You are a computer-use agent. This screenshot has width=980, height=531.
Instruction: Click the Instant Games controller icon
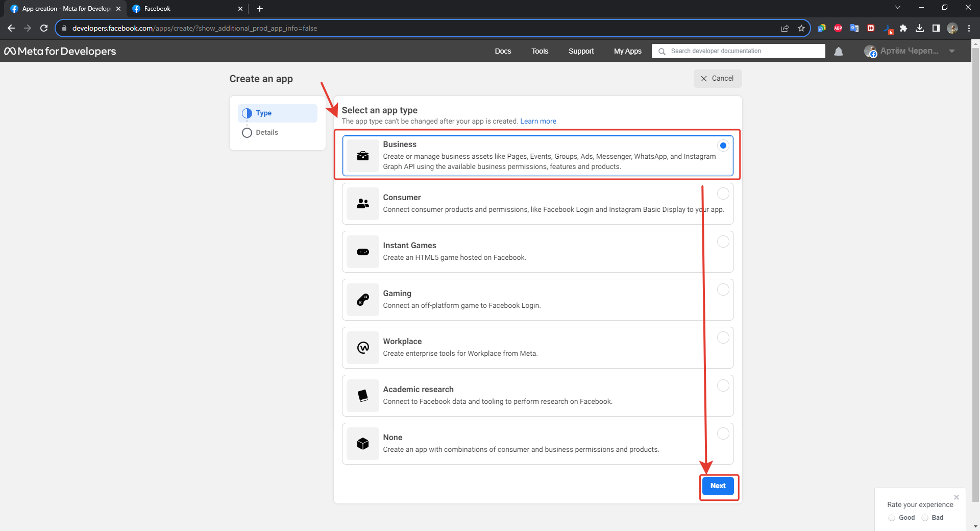click(x=362, y=252)
